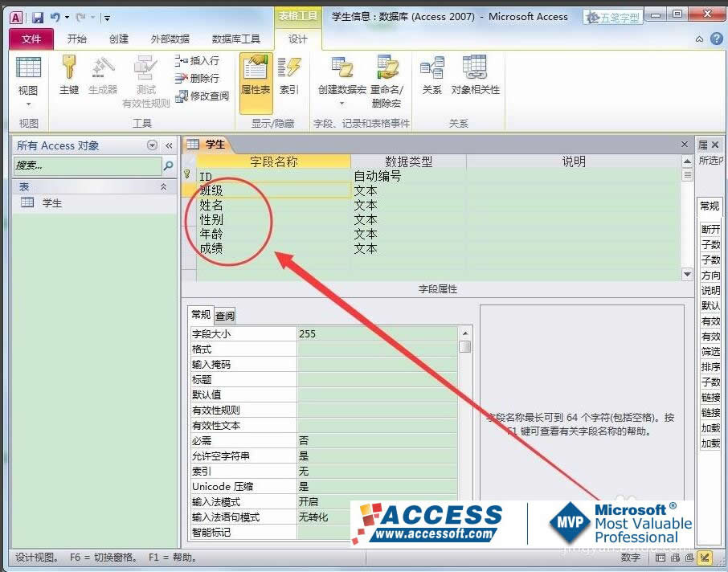Toggle the 索引 indexes button
Screen dimensions: 728x572
(288, 76)
